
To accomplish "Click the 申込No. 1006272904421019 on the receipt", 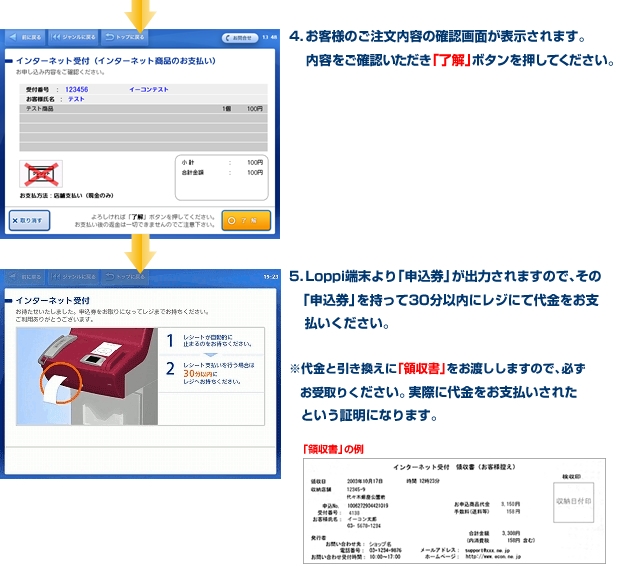I will click(368, 506).
